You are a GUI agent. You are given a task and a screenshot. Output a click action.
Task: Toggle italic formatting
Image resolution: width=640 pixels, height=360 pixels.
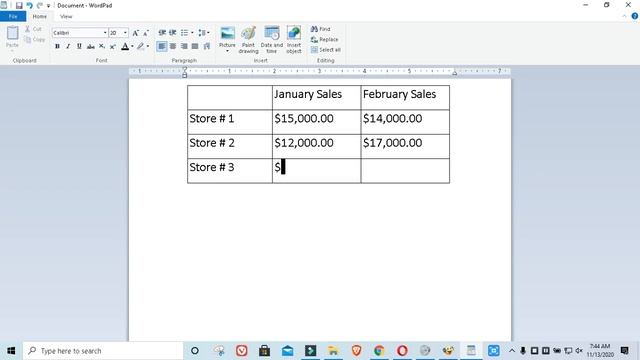click(x=68, y=47)
